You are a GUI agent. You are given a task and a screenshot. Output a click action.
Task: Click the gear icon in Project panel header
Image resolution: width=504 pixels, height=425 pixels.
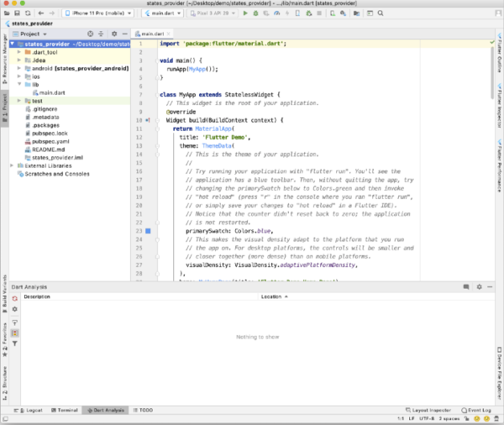pos(114,34)
